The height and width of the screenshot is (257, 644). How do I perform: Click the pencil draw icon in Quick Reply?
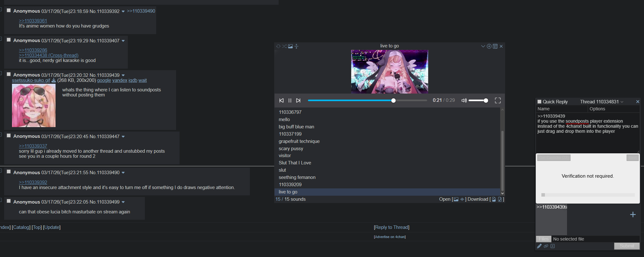click(x=539, y=246)
